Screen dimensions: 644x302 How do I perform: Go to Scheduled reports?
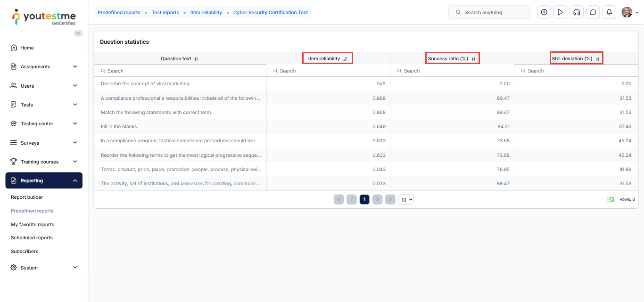point(32,238)
